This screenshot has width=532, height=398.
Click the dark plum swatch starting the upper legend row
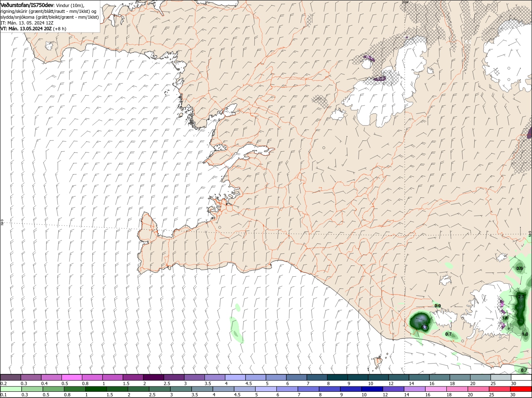point(10,377)
